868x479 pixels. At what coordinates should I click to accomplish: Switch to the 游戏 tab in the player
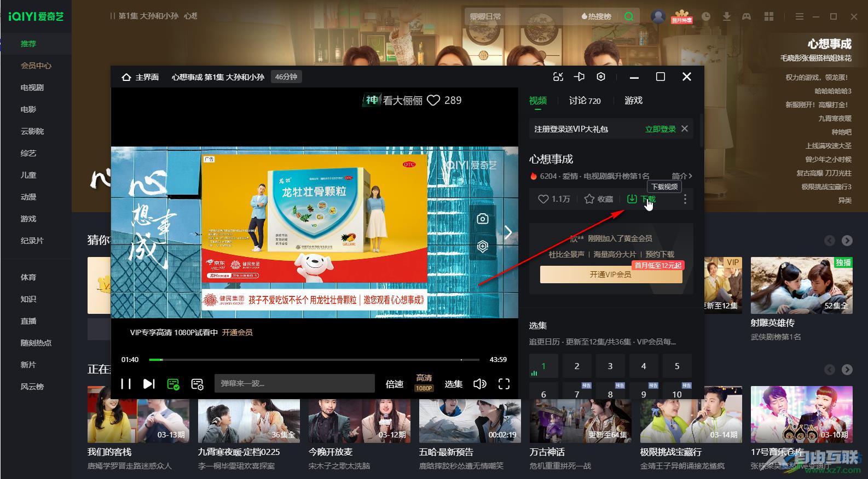tap(634, 100)
